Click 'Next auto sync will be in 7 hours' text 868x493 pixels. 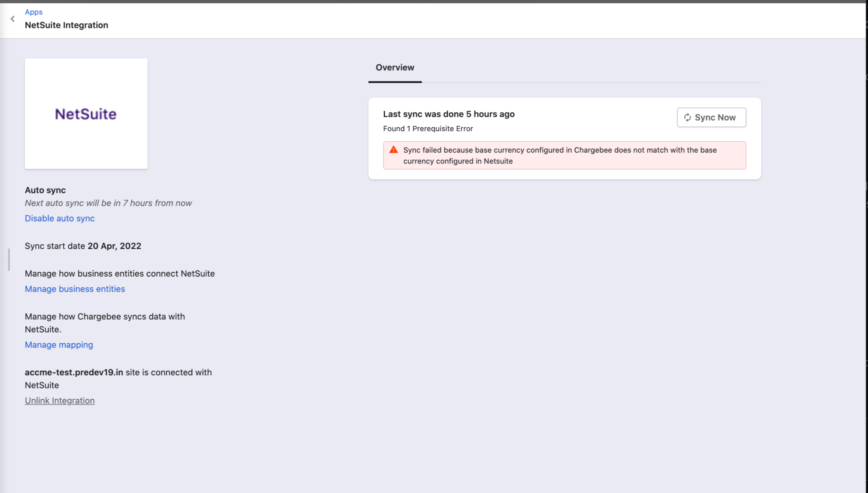pos(108,203)
